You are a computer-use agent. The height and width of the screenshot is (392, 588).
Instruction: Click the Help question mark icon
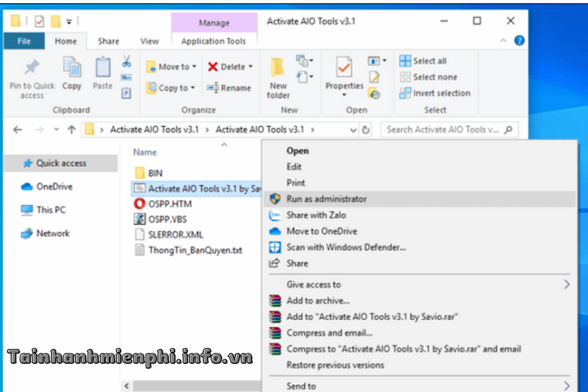(519, 41)
